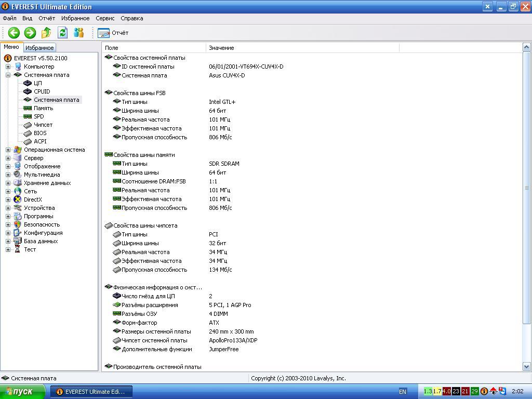
Task: Click the Значение column header
Action: [x=221, y=48]
